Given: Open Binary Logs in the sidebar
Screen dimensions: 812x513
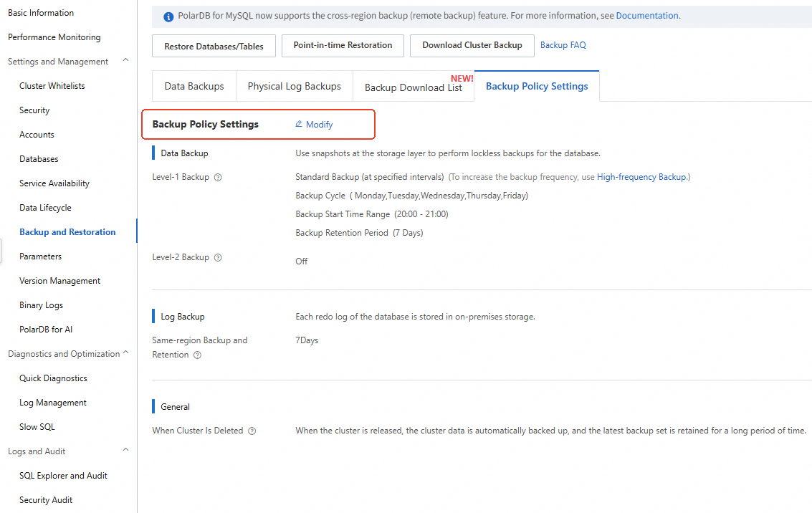Looking at the screenshot, I should [x=42, y=305].
